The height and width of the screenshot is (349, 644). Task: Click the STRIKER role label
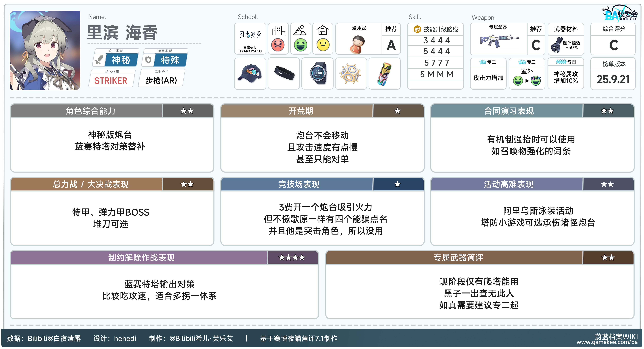(111, 81)
